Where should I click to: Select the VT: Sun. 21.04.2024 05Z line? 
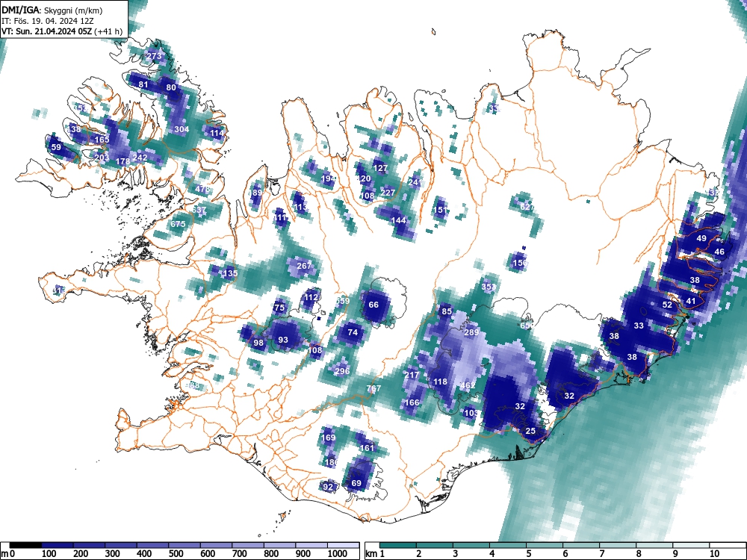[x=61, y=31]
